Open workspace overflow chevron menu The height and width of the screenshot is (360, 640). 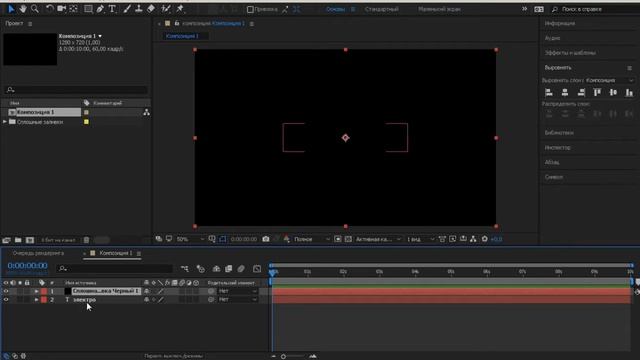point(524,9)
